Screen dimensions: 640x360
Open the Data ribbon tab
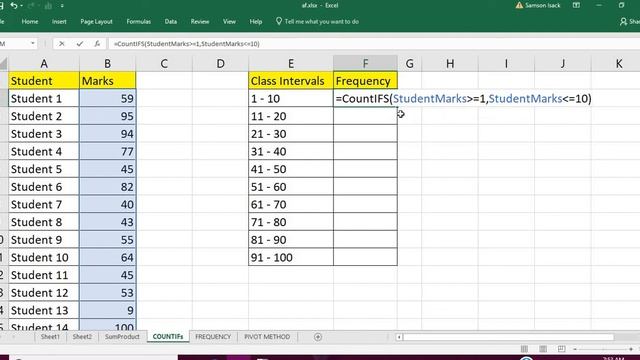(171, 22)
